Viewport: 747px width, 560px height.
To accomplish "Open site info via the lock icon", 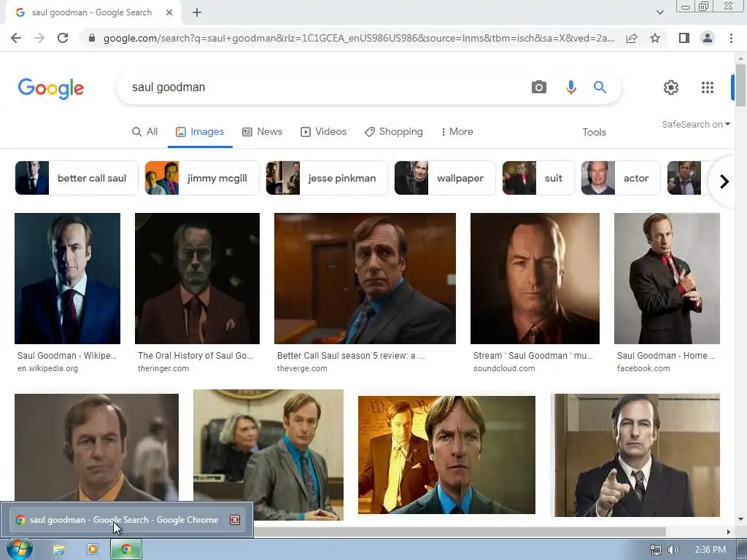I will [92, 38].
